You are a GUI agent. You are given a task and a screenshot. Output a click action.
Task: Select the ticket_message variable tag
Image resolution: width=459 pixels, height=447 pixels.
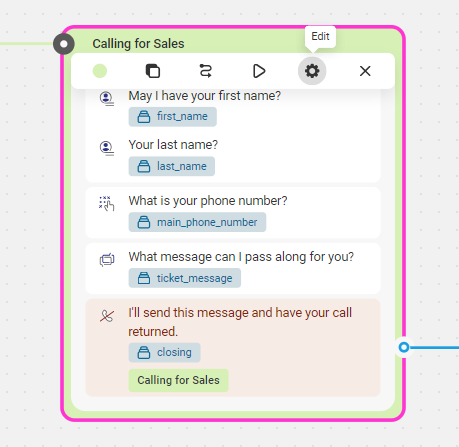point(185,278)
